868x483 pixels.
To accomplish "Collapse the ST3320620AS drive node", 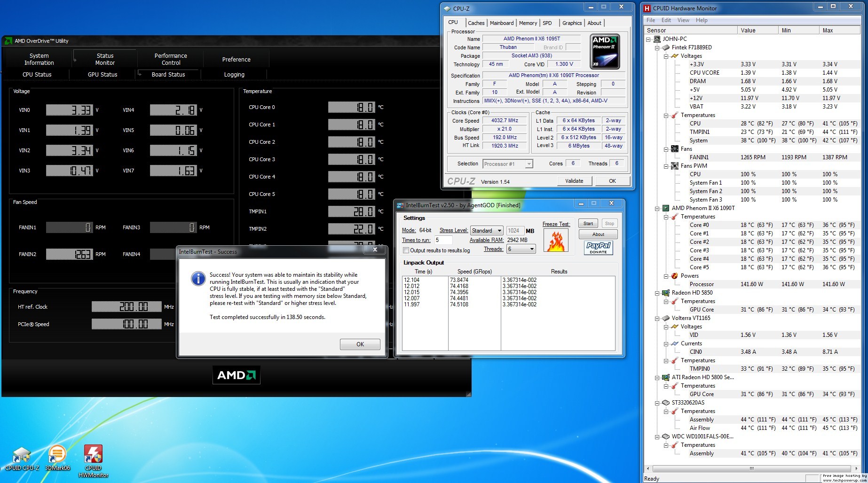I will [657, 403].
